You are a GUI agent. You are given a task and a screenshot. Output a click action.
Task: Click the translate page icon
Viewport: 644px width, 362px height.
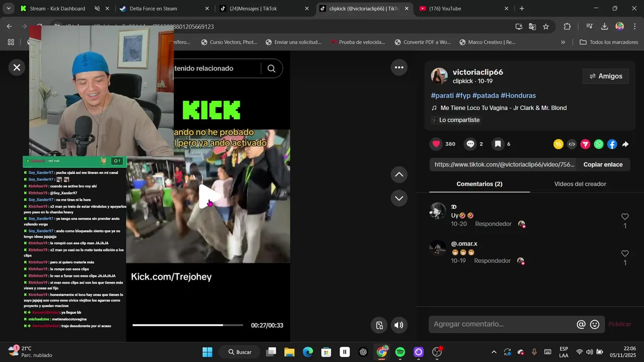pos(532,27)
